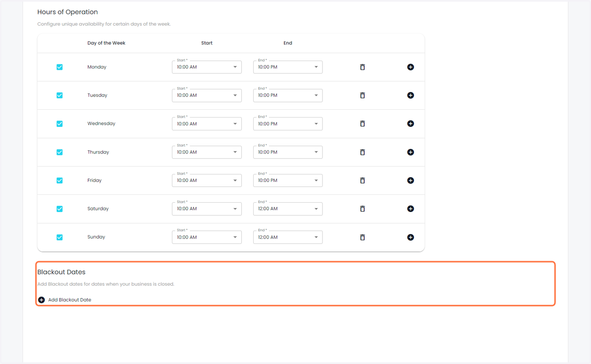The width and height of the screenshot is (591, 364).
Task: Delete Sunday's hours entry
Action: tap(362, 237)
